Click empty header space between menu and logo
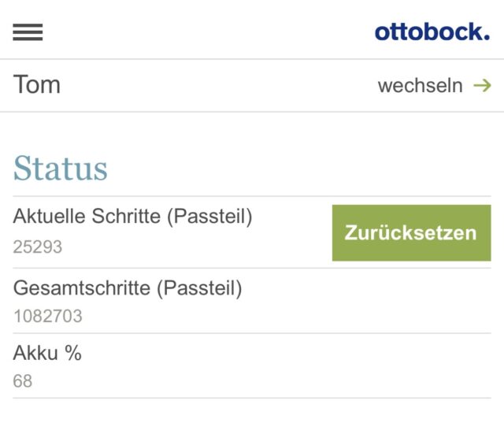The height and width of the screenshot is (445, 504). [205, 32]
